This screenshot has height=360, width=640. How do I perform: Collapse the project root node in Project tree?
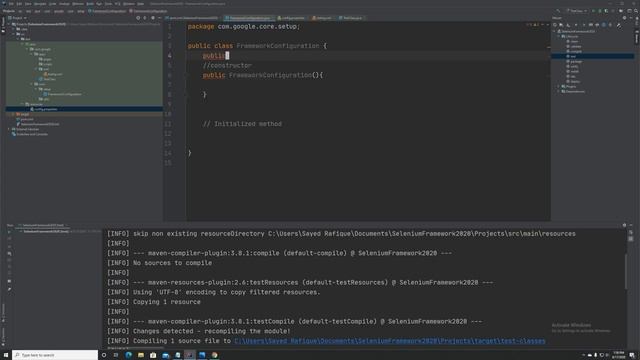pyautogui.click(x=9, y=24)
